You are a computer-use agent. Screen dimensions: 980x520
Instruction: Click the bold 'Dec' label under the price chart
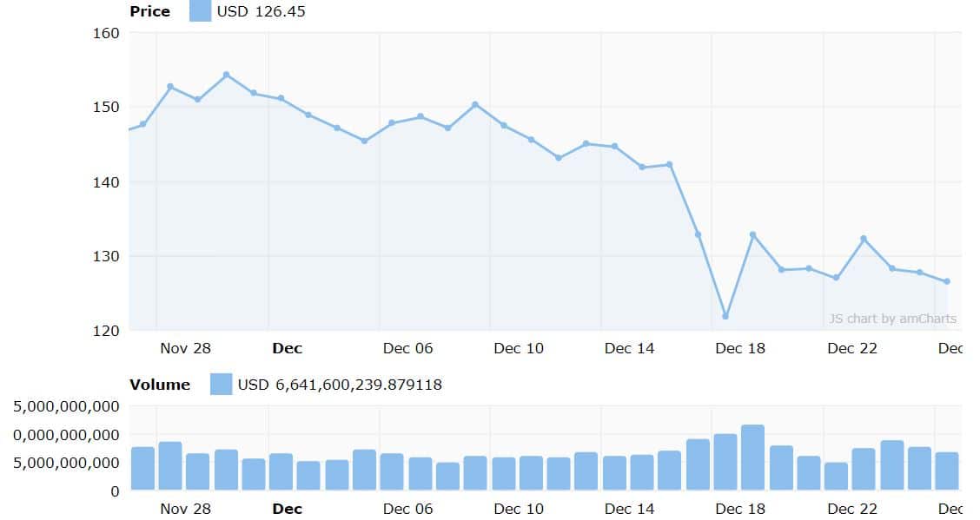(x=287, y=348)
